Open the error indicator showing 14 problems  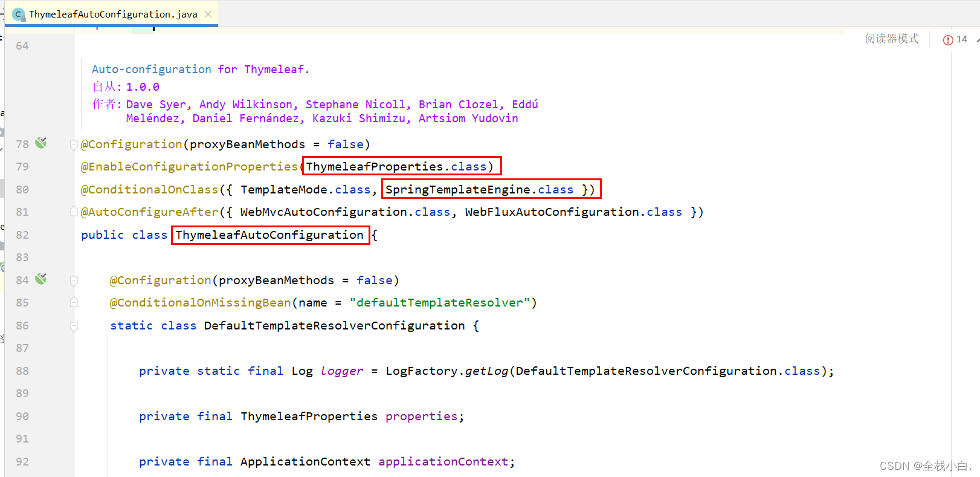[x=955, y=39]
